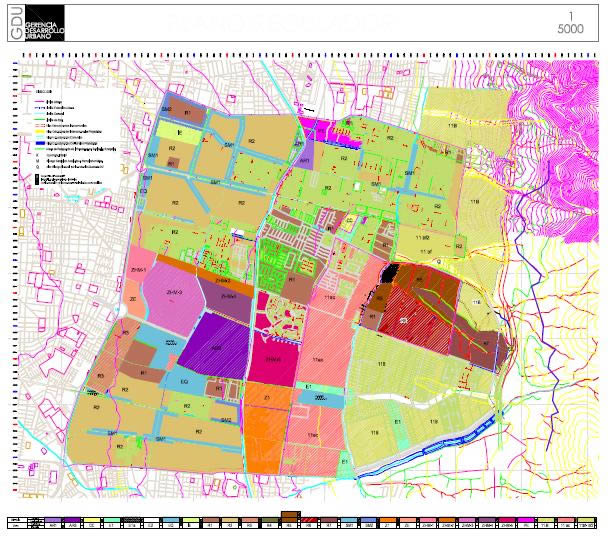611x543 pixels.
Task: Click the black rectangle symbol in map legend
Action: click(37, 179)
